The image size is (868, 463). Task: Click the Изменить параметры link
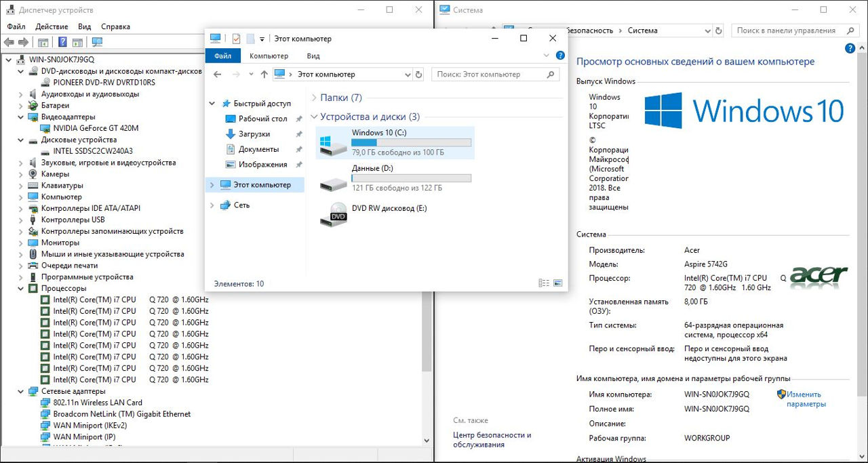[x=806, y=399]
